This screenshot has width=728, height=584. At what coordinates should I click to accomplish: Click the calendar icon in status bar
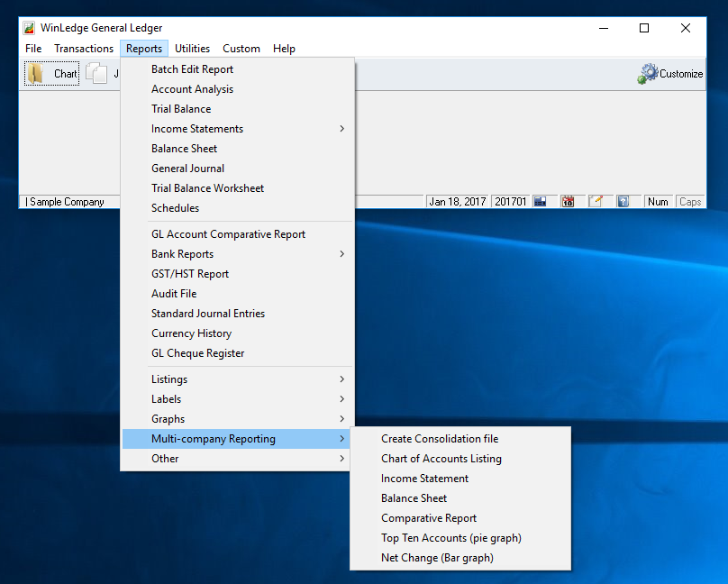(x=568, y=202)
